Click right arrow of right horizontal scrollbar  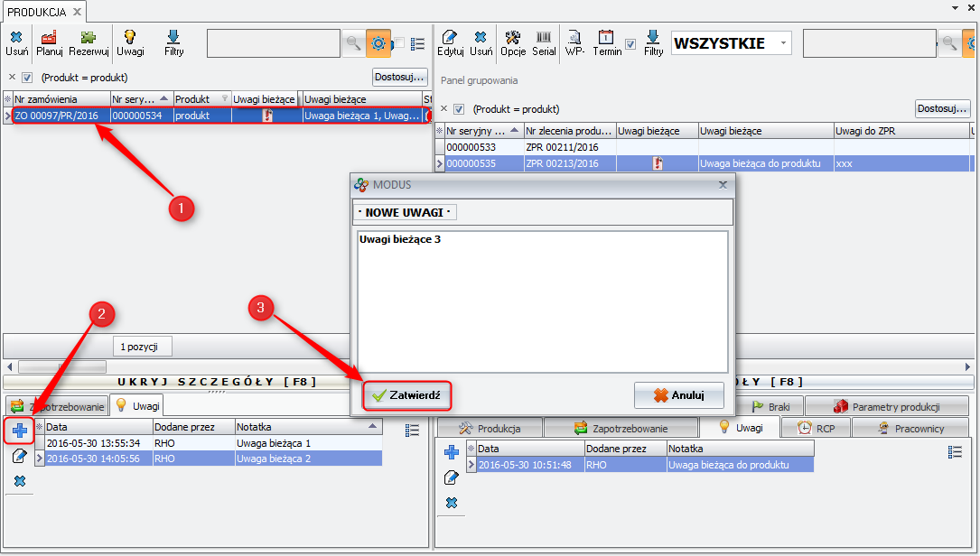coord(966,366)
